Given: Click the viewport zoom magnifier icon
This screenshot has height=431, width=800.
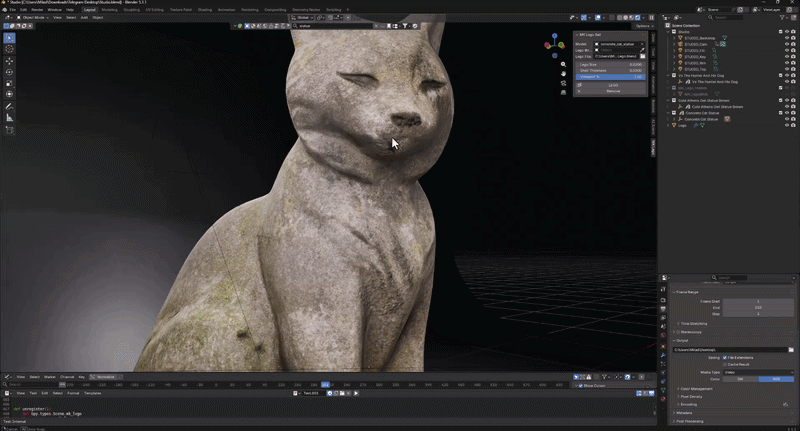Looking at the screenshot, I should pos(563,64).
